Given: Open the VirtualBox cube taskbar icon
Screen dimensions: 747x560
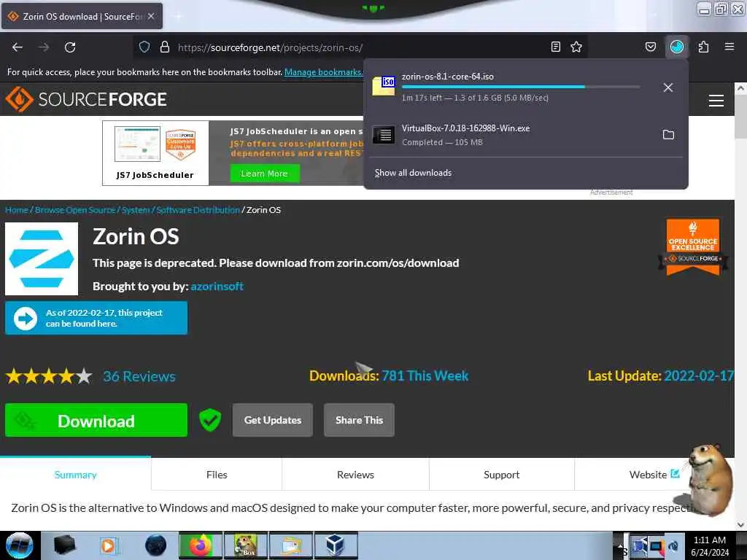Looking at the screenshot, I should pos(336,545).
